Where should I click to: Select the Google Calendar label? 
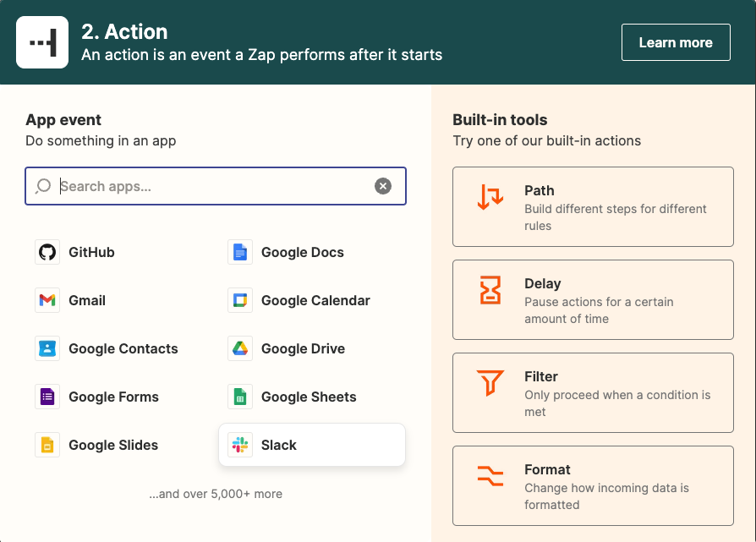(x=315, y=300)
